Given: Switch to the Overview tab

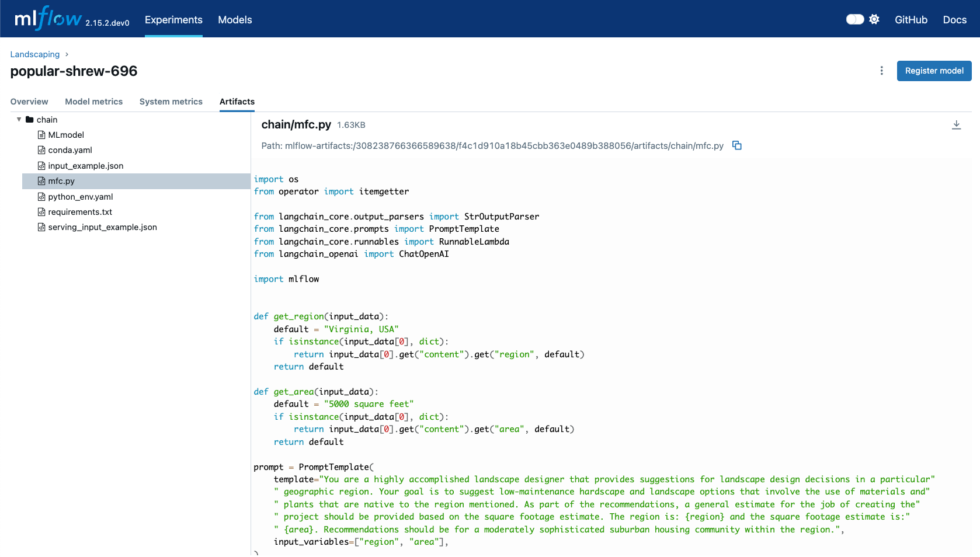Looking at the screenshot, I should (x=29, y=102).
